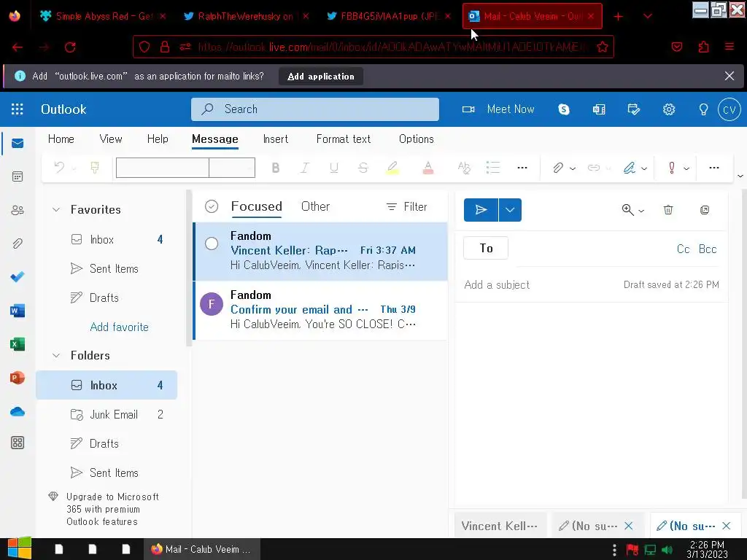Open the font size combo box

[232, 168]
